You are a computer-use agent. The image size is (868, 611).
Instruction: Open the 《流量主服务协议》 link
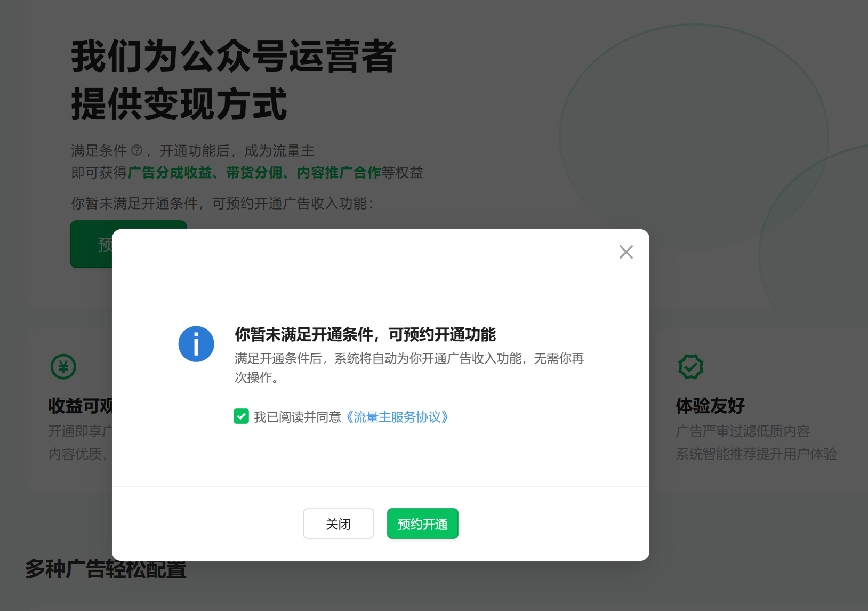pos(397,417)
